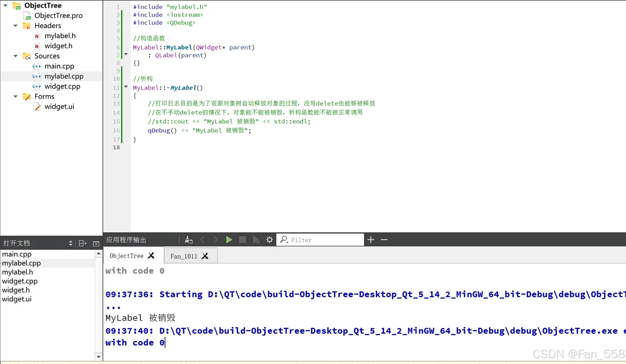Click the output Filter search field
The width and height of the screenshot is (626, 364).
pos(320,240)
